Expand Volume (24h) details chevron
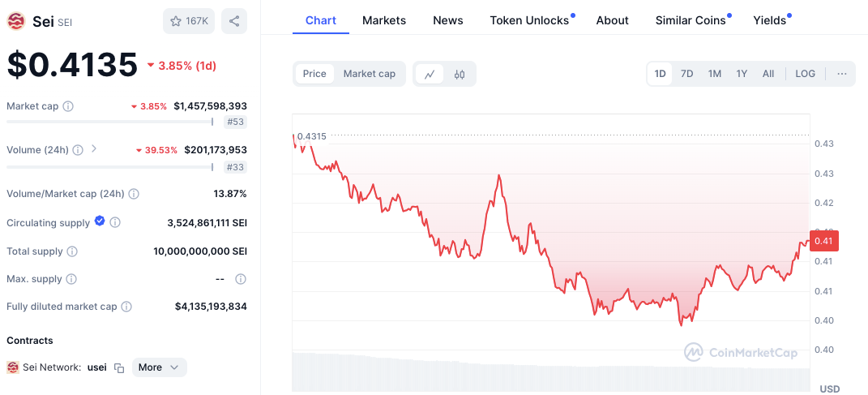The height and width of the screenshot is (395, 868). click(93, 148)
